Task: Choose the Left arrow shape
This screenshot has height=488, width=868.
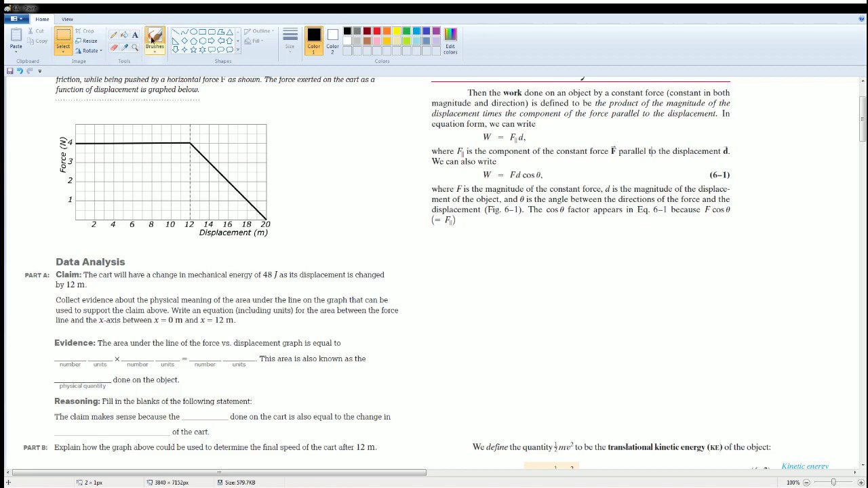Action: (221, 41)
